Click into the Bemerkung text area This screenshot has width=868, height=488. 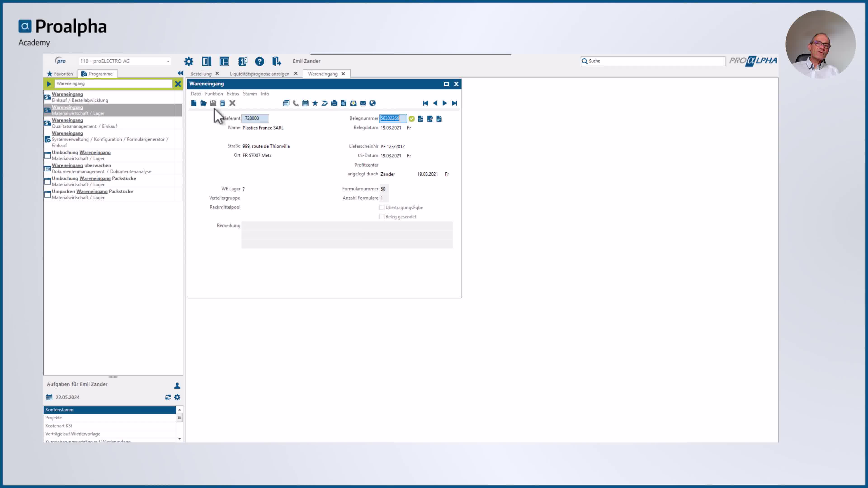pyautogui.click(x=347, y=235)
